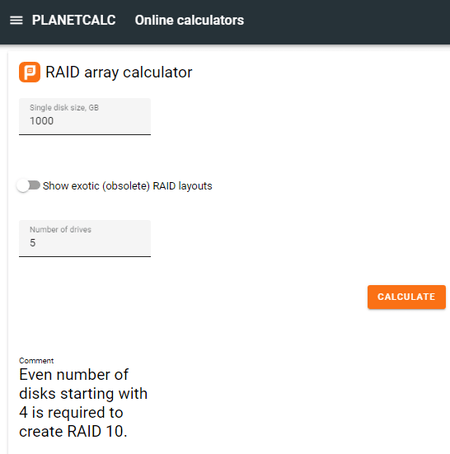Viewport: 450px width, 454px height.
Task: Open the hamburger navigation menu
Action: (16, 20)
